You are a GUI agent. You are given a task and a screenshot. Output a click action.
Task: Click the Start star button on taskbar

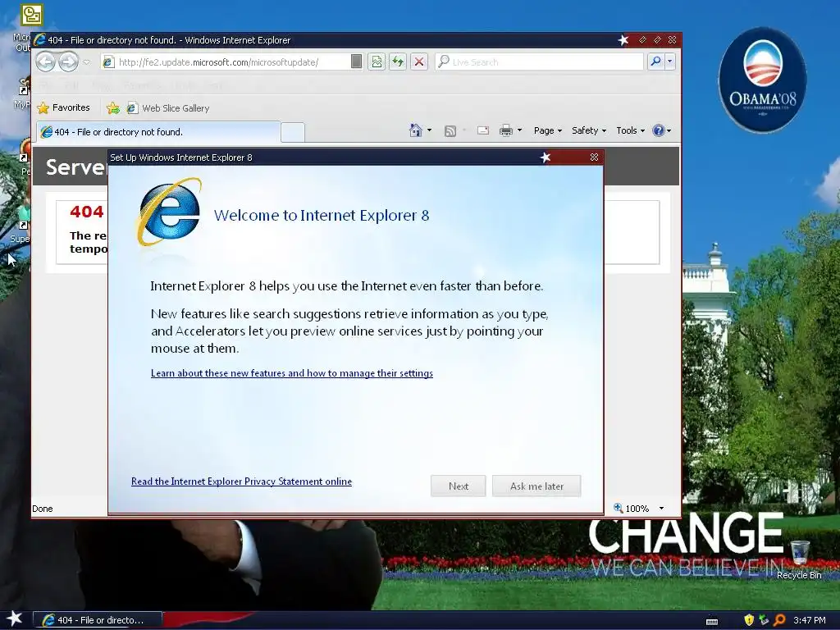15,619
